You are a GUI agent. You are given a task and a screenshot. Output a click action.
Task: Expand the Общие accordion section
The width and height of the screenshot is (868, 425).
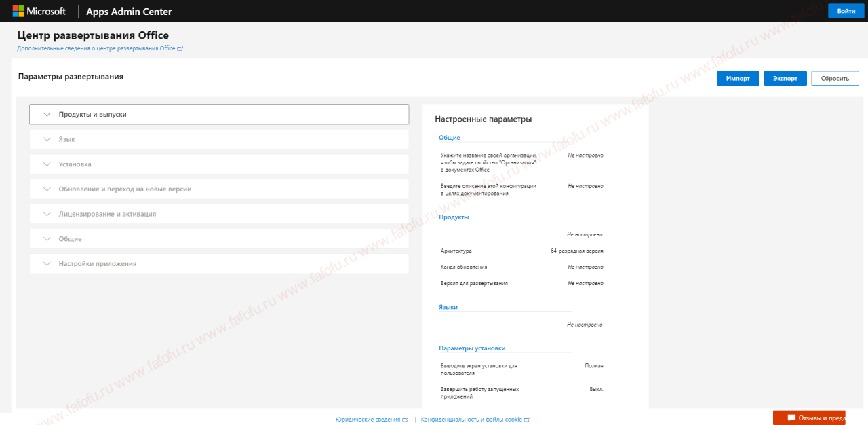click(x=219, y=239)
